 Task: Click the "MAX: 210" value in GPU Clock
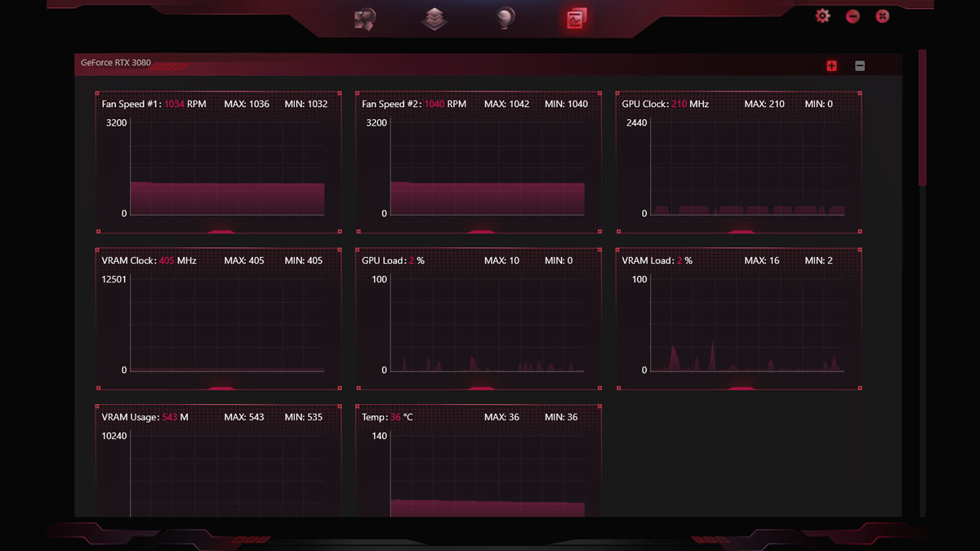(764, 104)
